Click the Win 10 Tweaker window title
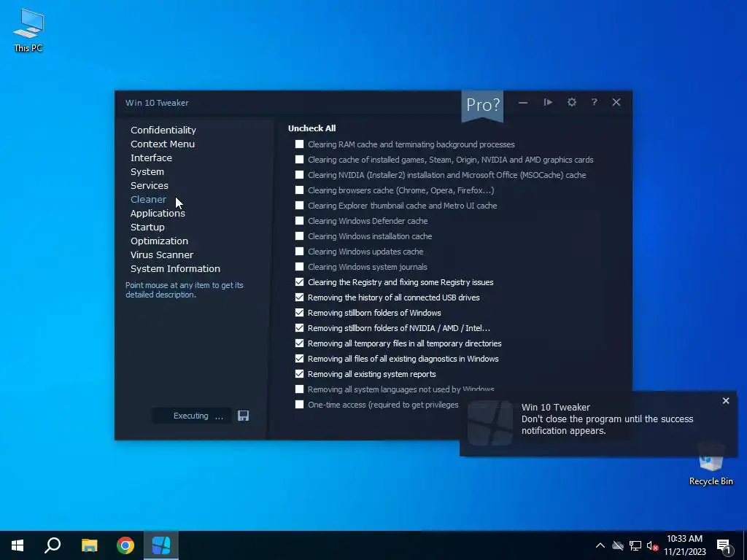 (x=157, y=103)
